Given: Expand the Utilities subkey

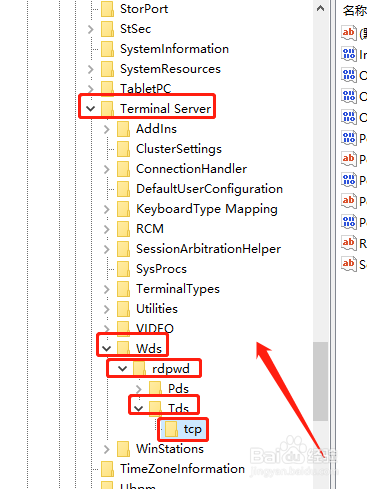Looking at the screenshot, I should pos(106,309).
